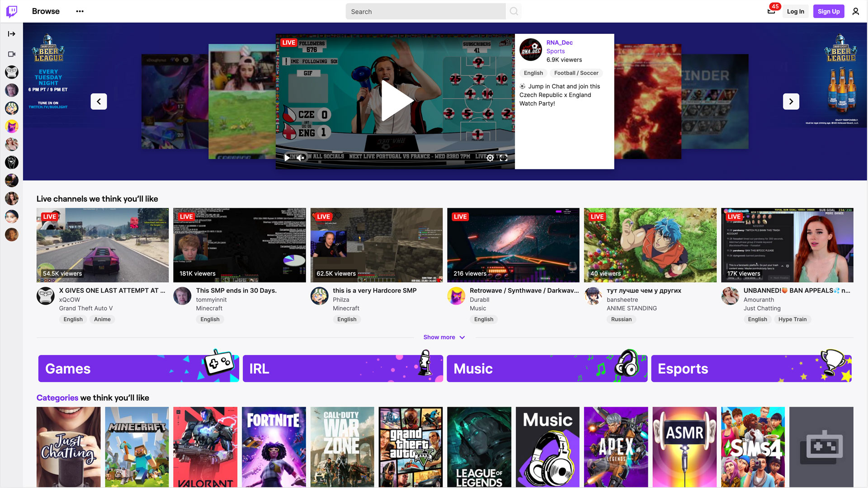Open ANIME STANDING category link under bansheetre
Viewport: 868px width, 488px height.
(x=632, y=308)
